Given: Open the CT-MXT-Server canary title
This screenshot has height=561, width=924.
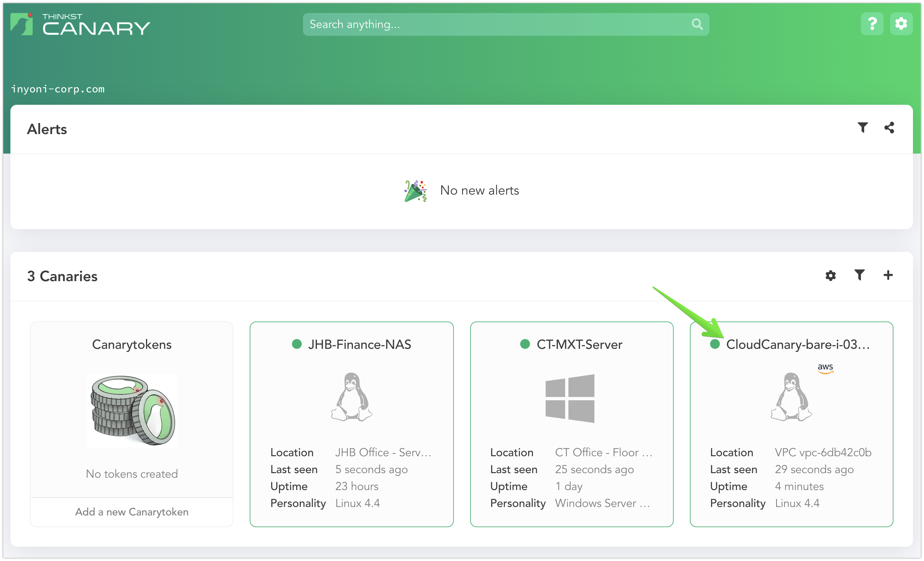Looking at the screenshot, I should tap(579, 345).
